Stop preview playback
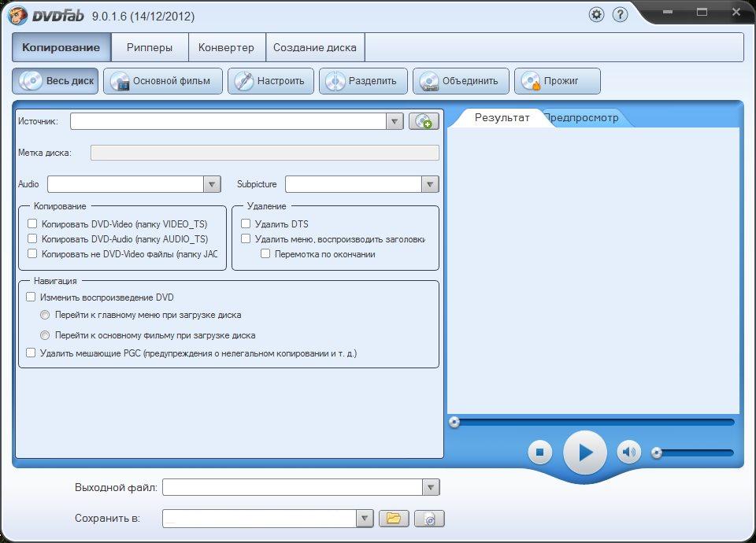756x543 pixels. click(x=540, y=452)
